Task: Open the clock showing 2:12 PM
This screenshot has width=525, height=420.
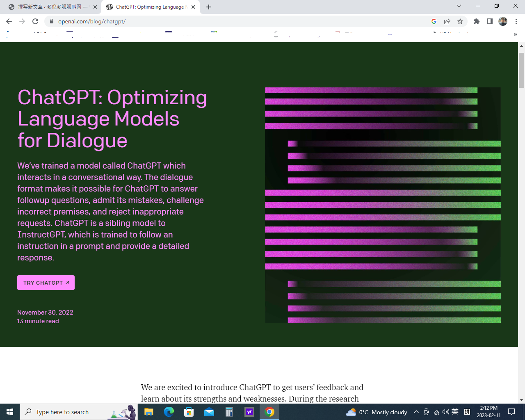Action: click(489, 412)
